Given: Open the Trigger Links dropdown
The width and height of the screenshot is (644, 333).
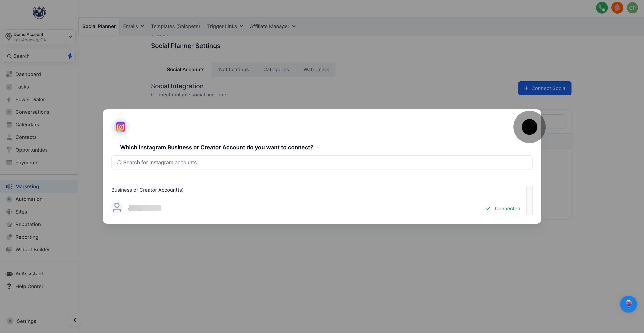Looking at the screenshot, I should (x=225, y=26).
